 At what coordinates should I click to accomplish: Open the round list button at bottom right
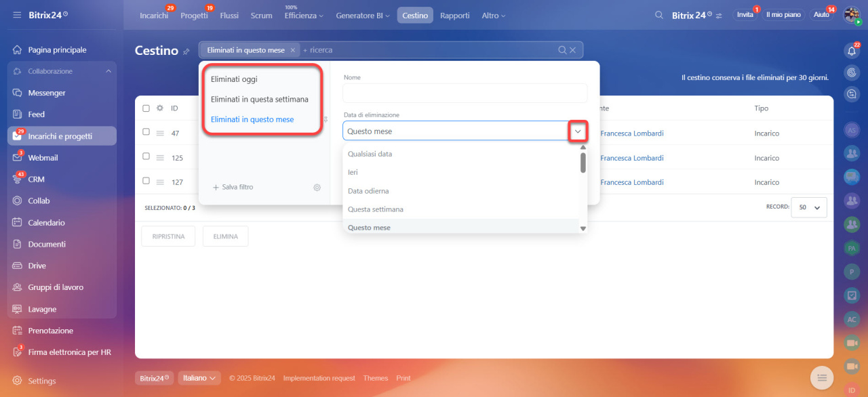tap(822, 377)
